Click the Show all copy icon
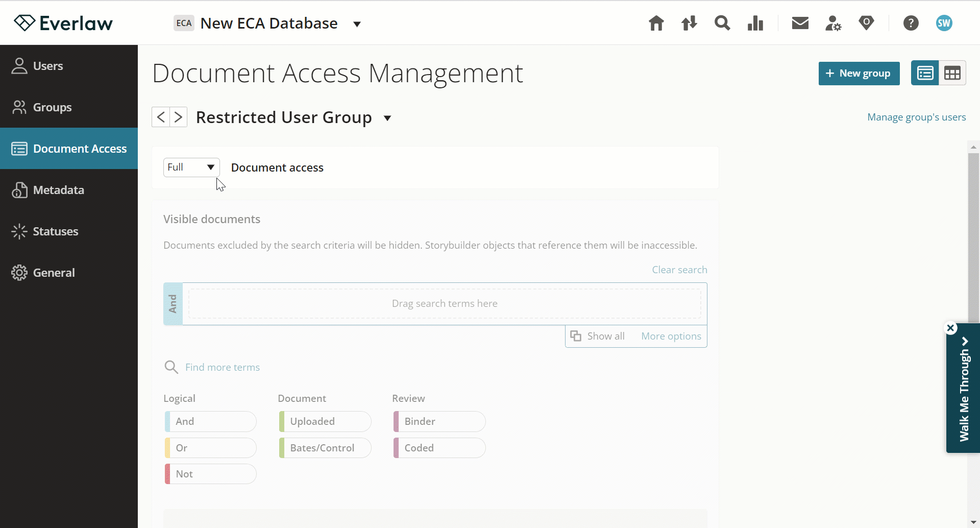The height and width of the screenshot is (528, 980). pyautogui.click(x=576, y=336)
